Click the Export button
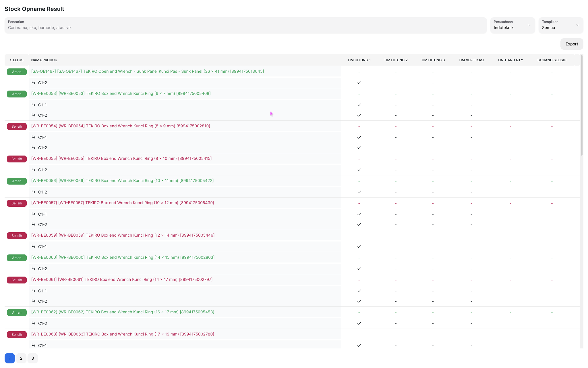Viewport: 588px width, 368px height. point(572,44)
